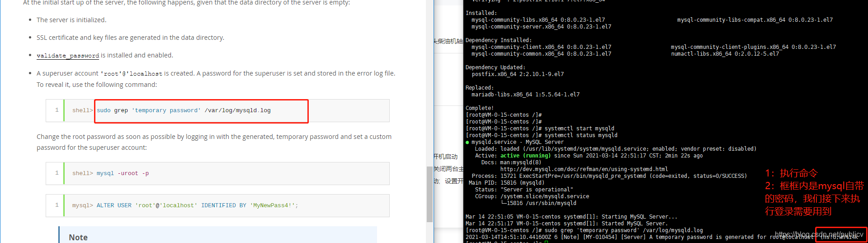Click 'CGroup: /system.slice/mysqld.service' line
Viewport: 868px width, 243px height.
(532, 196)
